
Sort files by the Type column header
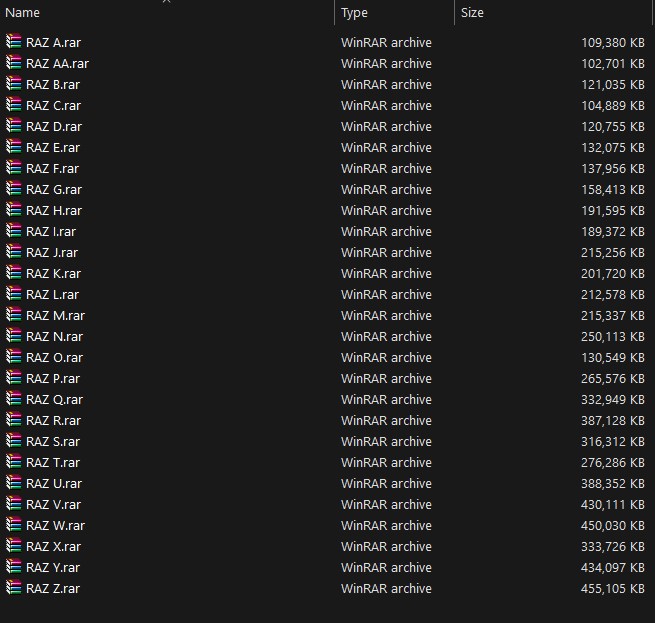tap(355, 13)
